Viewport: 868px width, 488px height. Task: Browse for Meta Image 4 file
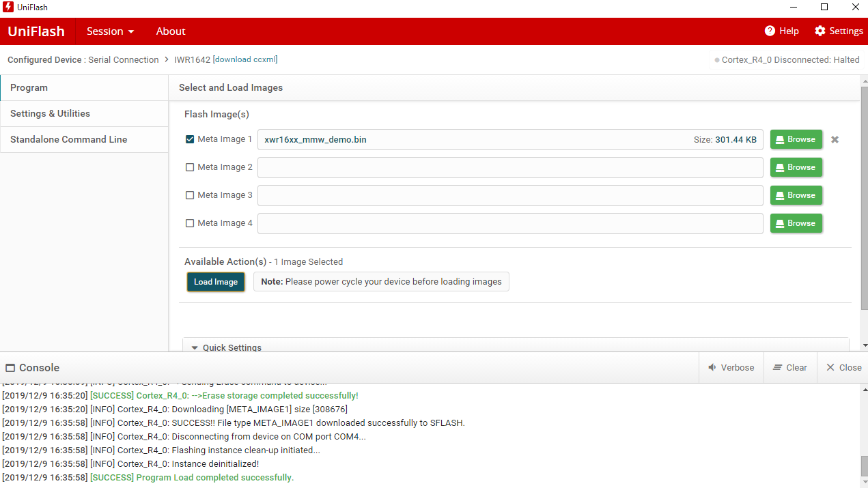pos(796,223)
